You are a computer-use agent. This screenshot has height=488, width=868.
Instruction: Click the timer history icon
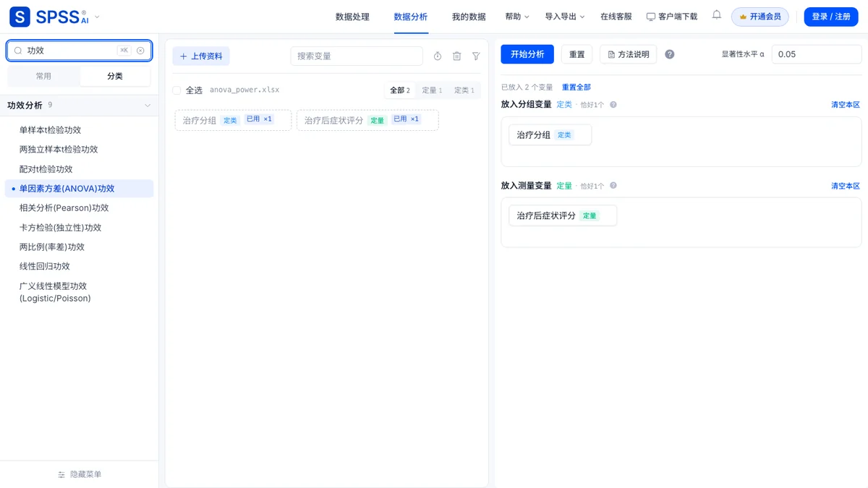(x=438, y=56)
